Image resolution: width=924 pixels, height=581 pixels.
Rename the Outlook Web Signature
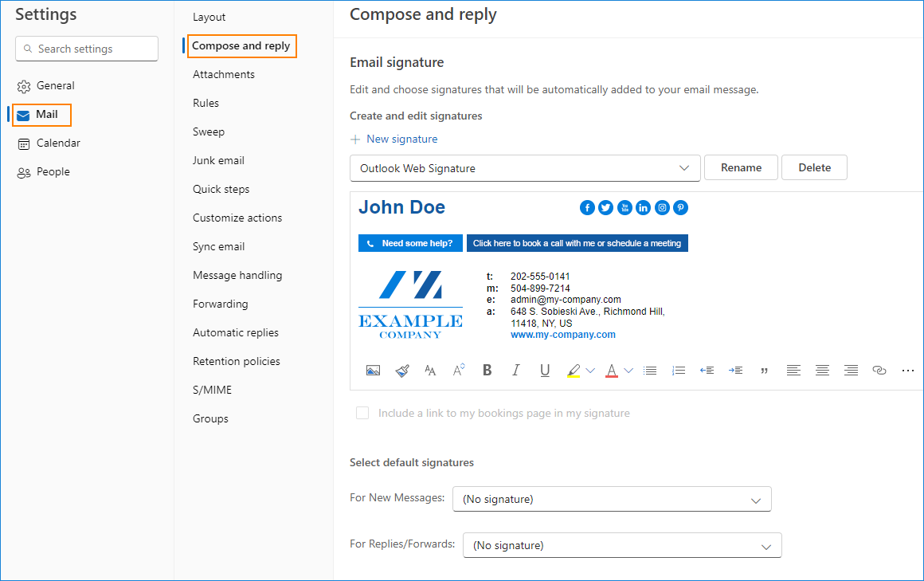coord(741,167)
